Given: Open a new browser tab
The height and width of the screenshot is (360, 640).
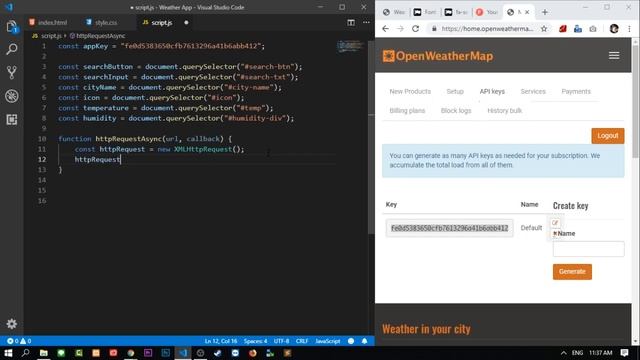Looking at the screenshot, I should (545, 12).
